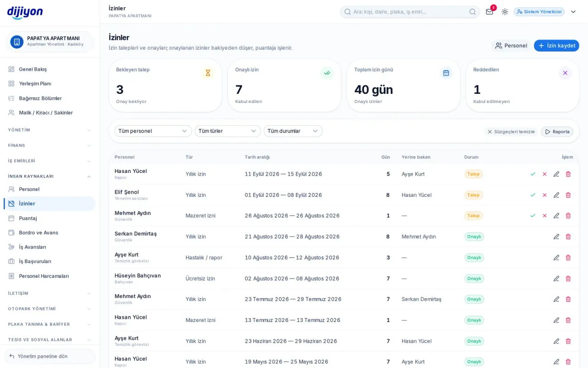This screenshot has height=368, width=588.
Task: Return via Yönetim paneline dön
Action: click(x=50, y=356)
